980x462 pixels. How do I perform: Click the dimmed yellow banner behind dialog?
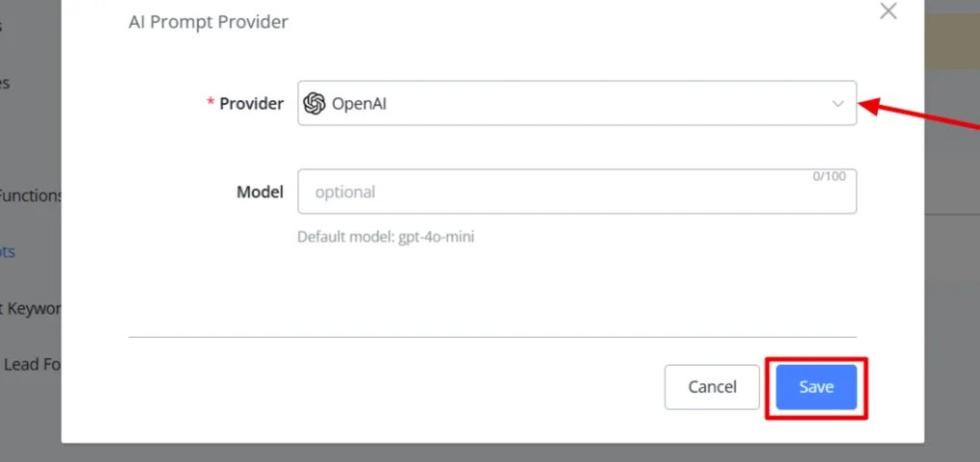[951, 41]
